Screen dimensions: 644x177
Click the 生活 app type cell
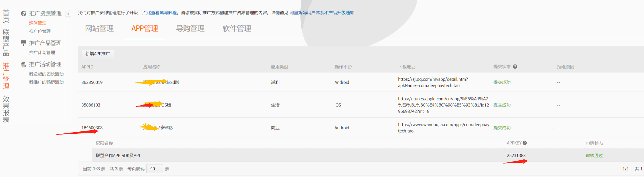(275, 105)
